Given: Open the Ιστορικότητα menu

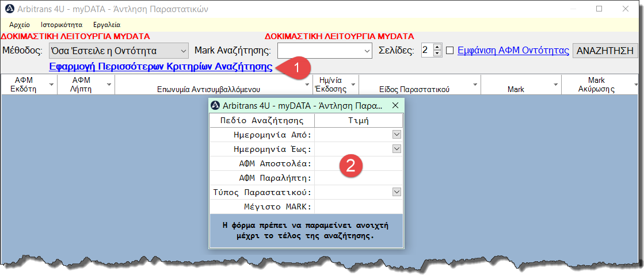Looking at the screenshot, I should pyautogui.click(x=62, y=25).
